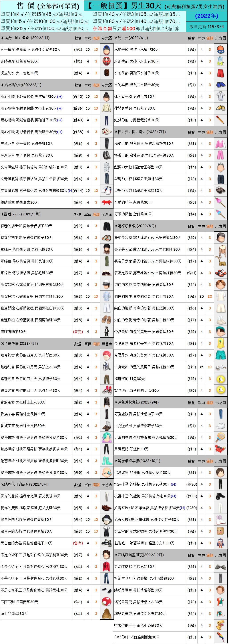Click the 數量更新:115/3/4 update note
The width and height of the screenshot is (229, 644).
207,26
